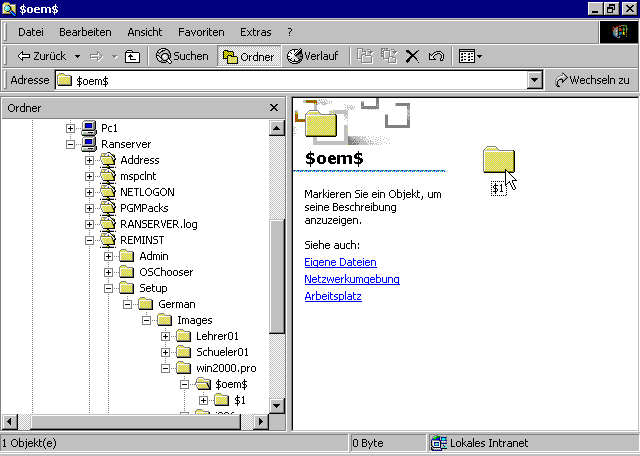Select the Address shared folder icon
The height and width of the screenshot is (456, 640).
click(x=108, y=160)
